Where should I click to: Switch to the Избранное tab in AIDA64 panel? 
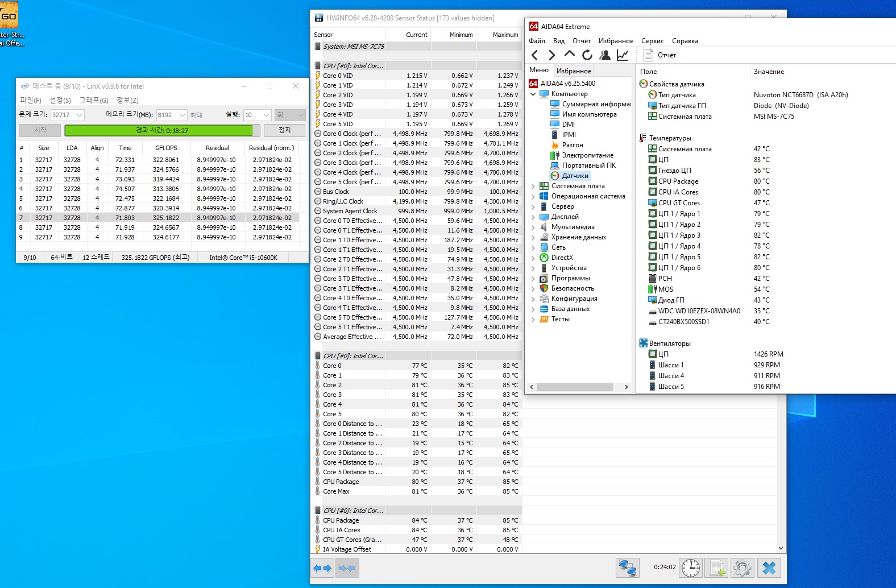click(574, 71)
